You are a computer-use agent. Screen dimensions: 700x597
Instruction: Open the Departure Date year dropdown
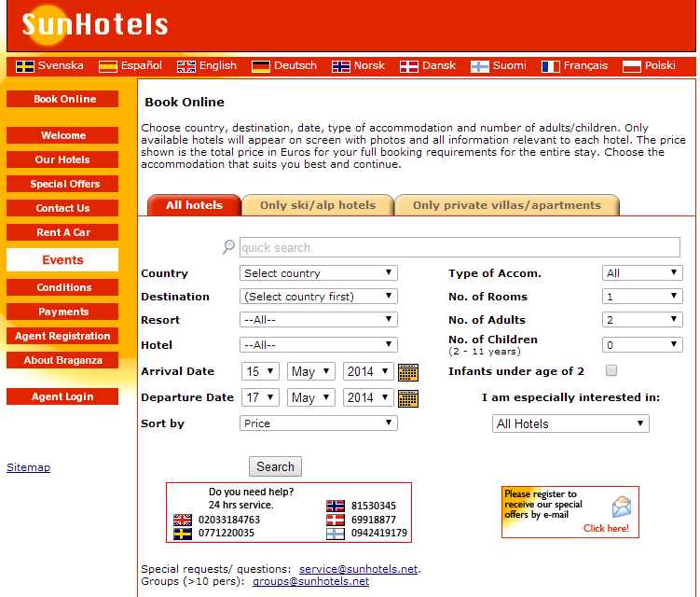point(368,397)
